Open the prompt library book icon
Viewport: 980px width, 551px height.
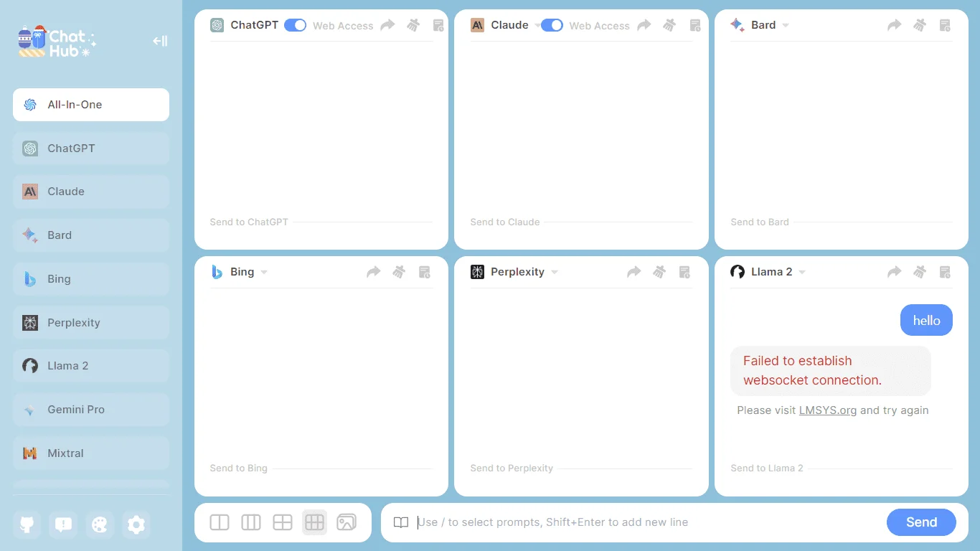tap(401, 522)
